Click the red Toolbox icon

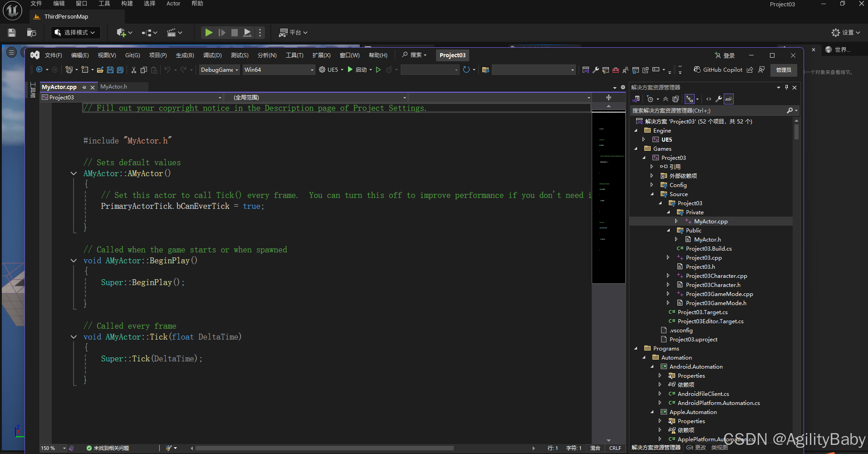(x=616, y=70)
